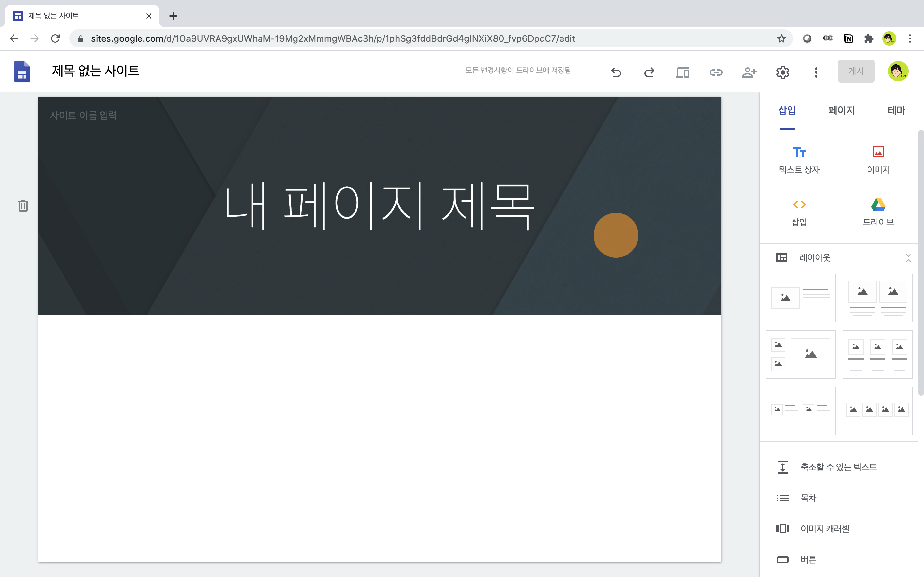Click the 게시 publish button
The width and height of the screenshot is (924, 577).
856,71
